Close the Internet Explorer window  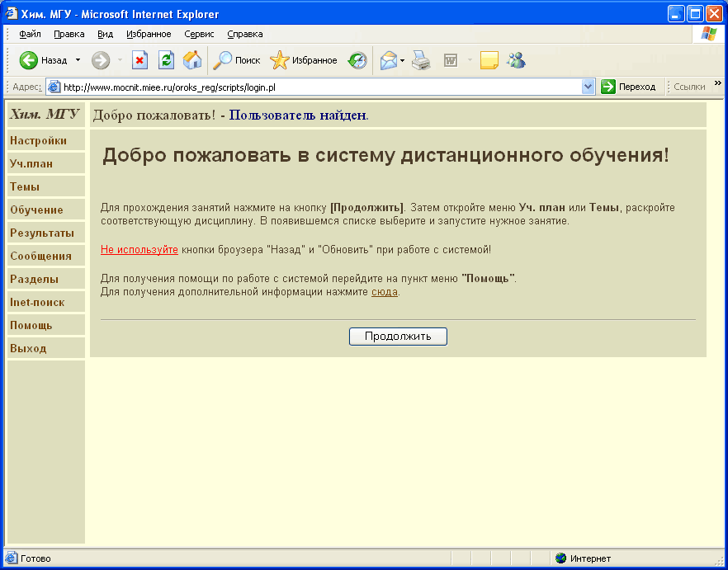[714, 14]
